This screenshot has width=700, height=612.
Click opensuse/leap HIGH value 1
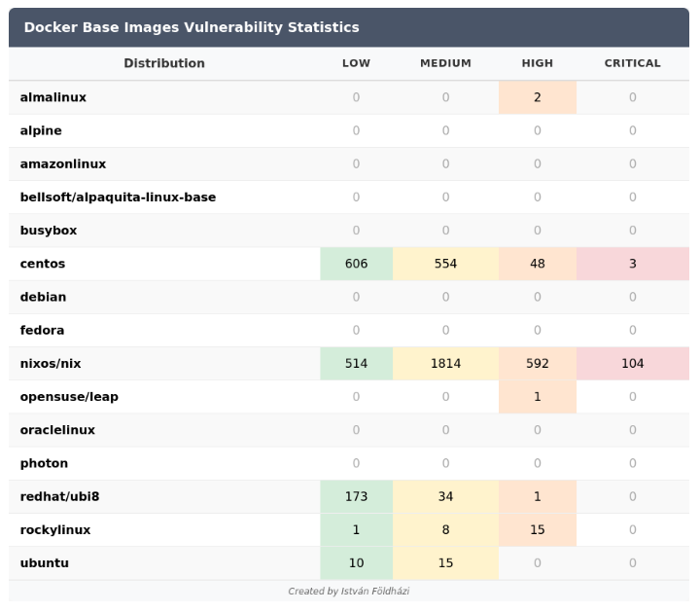pos(538,397)
